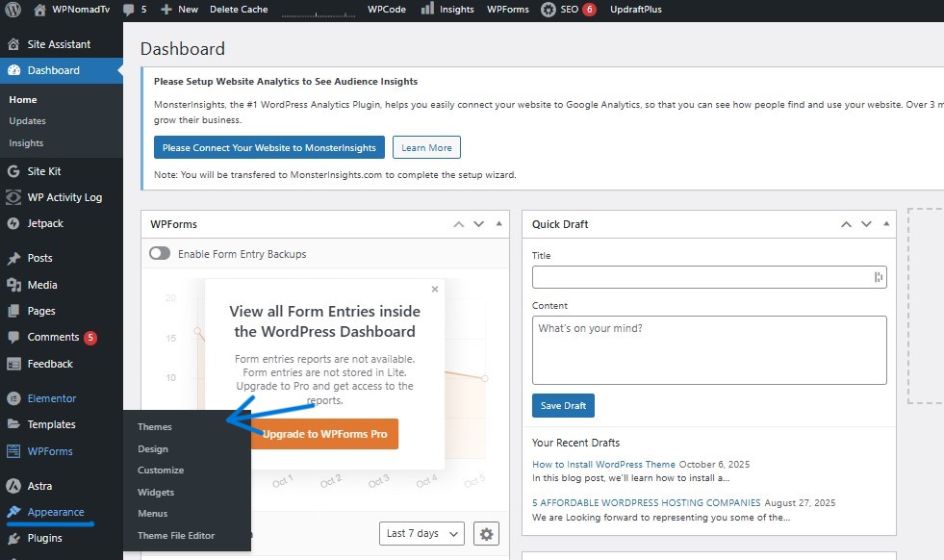The width and height of the screenshot is (944, 560).
Task: Open Media library icon in sidebar
Action: (13, 285)
